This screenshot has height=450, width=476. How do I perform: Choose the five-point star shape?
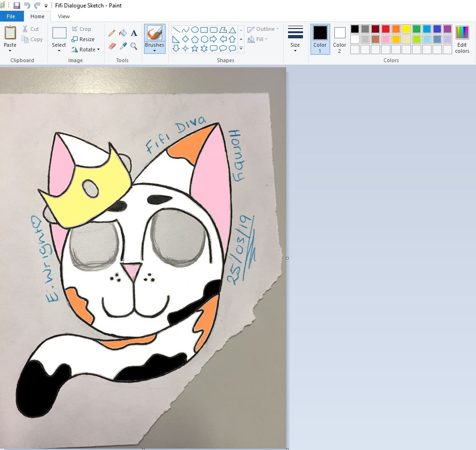coord(195,48)
